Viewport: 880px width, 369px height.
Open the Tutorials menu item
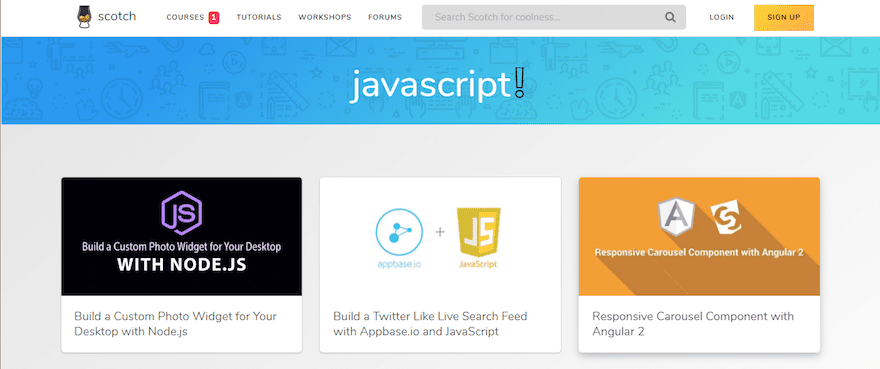click(x=259, y=17)
